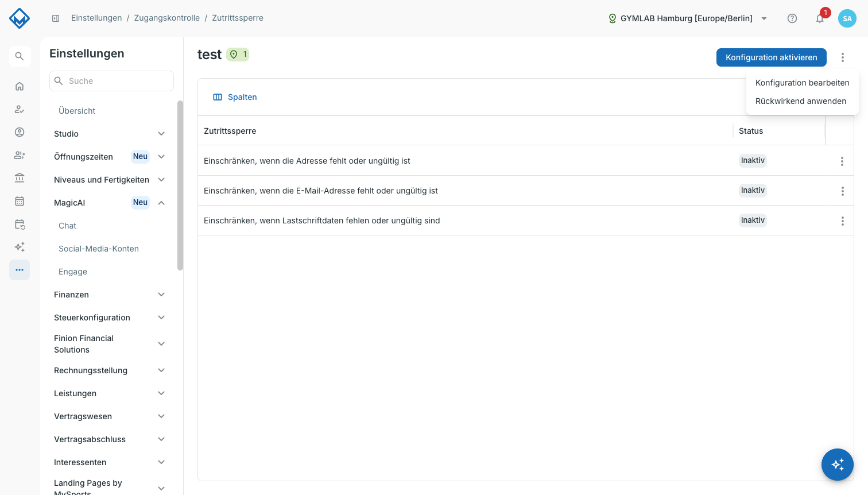Open three-dot menu next to Konfiguration aktivieren
Viewport: 868px width, 495px height.
tap(843, 57)
